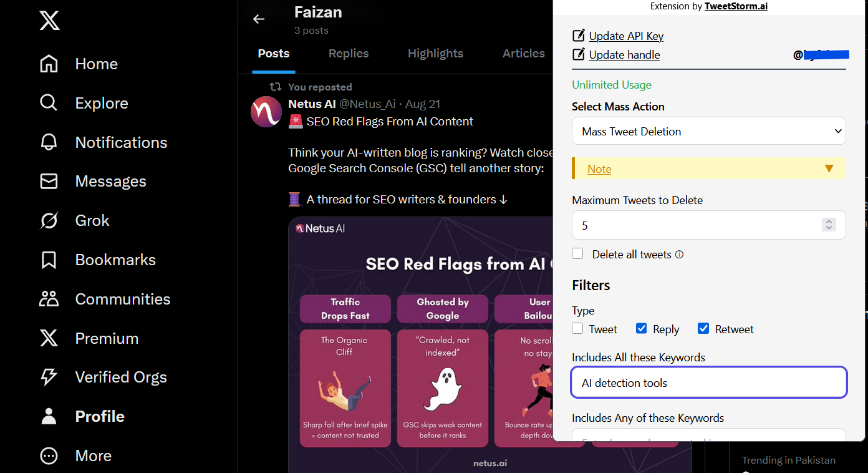Switch to the Replies tab
The width and height of the screenshot is (868, 473).
[x=348, y=53]
